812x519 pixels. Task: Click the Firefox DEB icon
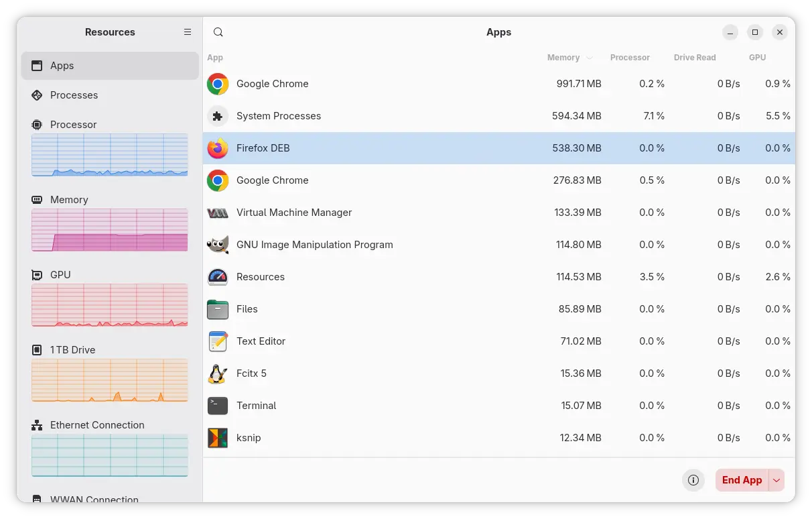(x=218, y=148)
